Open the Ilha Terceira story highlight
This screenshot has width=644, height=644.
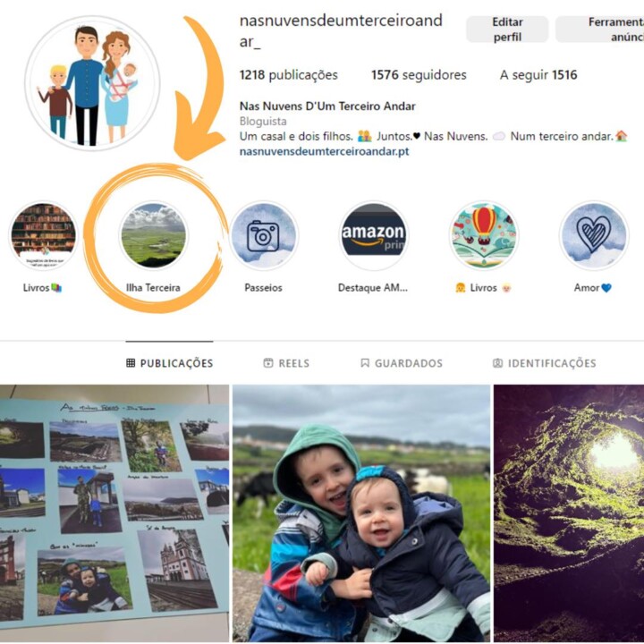(153, 235)
